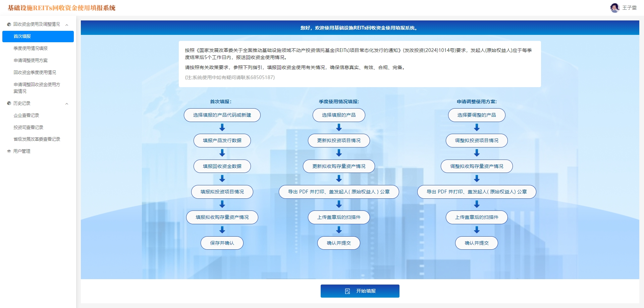Click the 申请调整使用方案: column heading

click(477, 102)
